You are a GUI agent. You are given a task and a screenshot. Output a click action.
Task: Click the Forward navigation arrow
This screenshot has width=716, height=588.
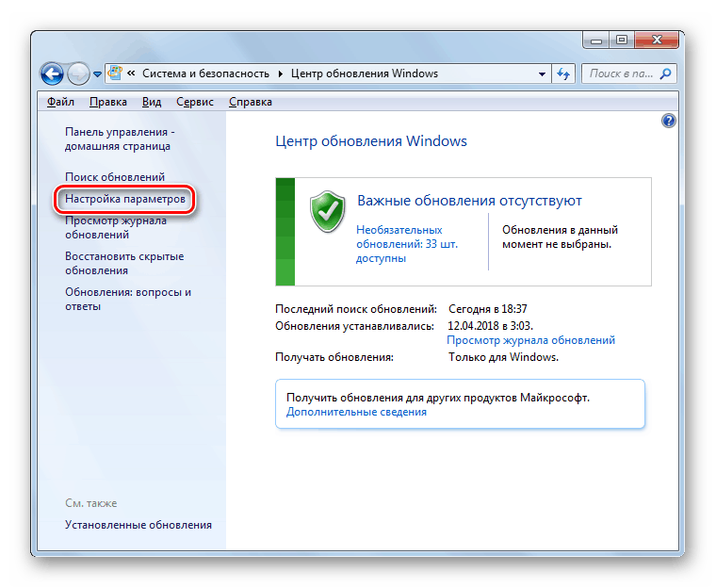[78, 73]
